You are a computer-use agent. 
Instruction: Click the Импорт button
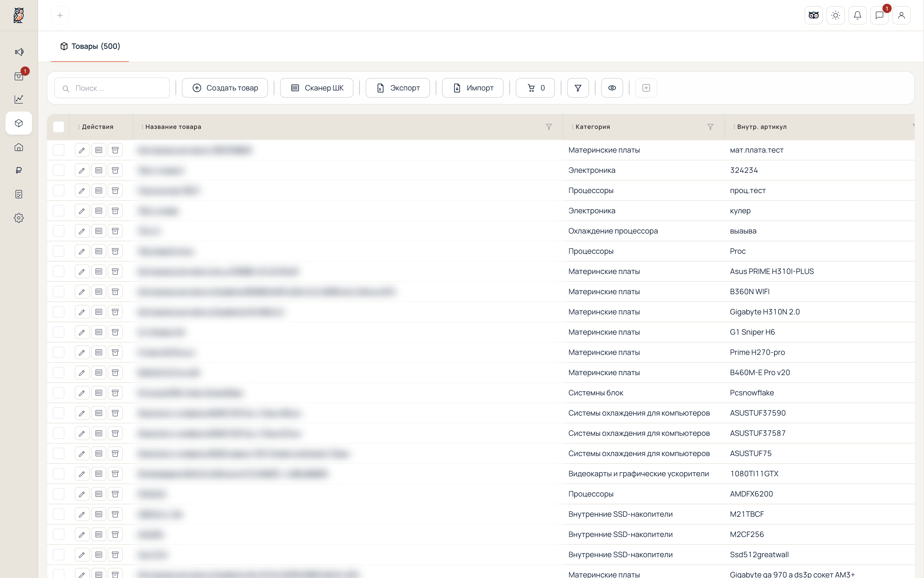coord(473,88)
